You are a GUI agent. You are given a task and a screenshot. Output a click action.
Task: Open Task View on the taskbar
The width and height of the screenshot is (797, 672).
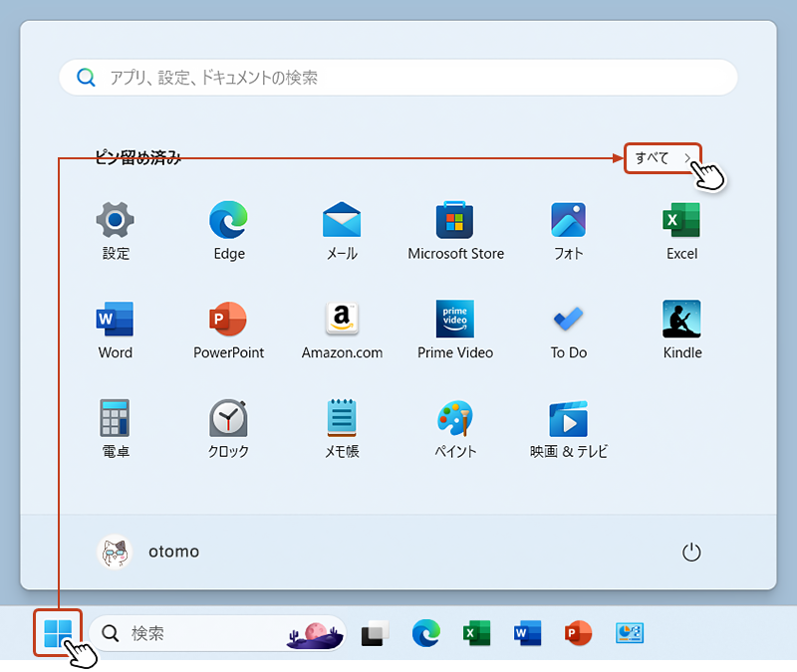376,633
